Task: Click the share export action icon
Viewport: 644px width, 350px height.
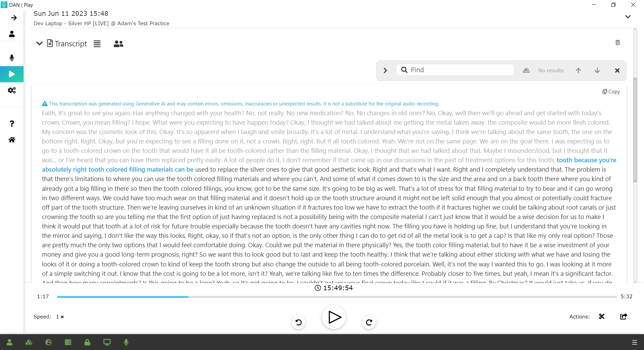Action: coord(624,316)
